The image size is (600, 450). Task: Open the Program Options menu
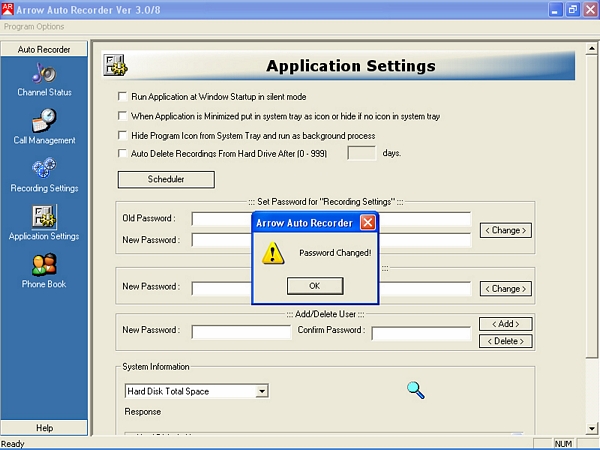(x=34, y=27)
